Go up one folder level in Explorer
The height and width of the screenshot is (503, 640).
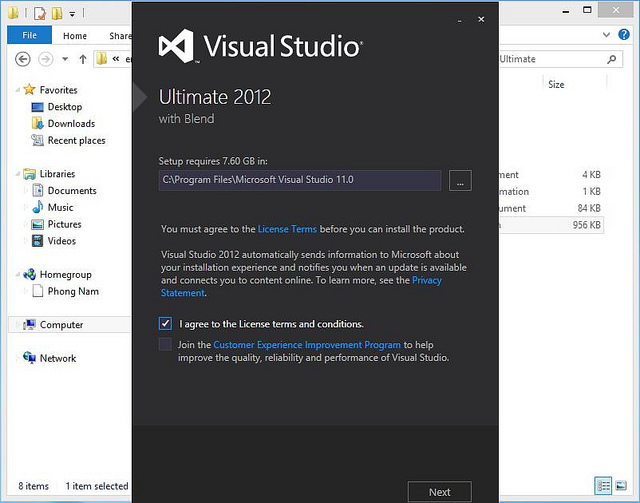click(x=83, y=60)
